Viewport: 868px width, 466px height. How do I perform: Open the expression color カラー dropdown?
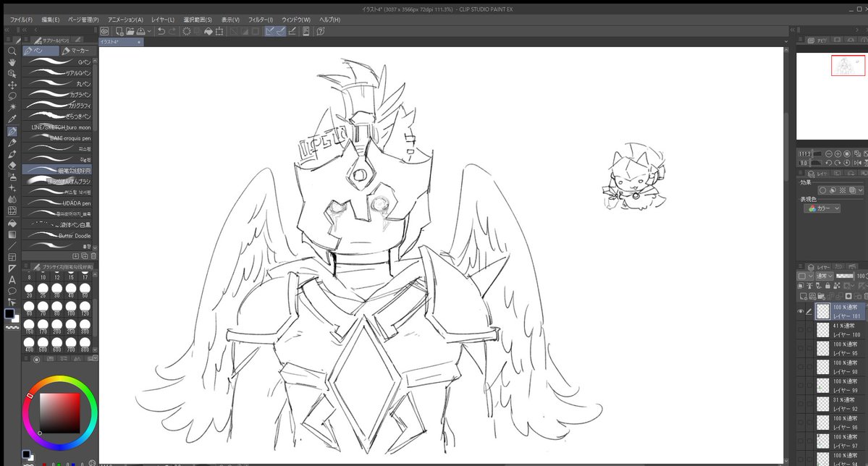pyautogui.click(x=824, y=208)
